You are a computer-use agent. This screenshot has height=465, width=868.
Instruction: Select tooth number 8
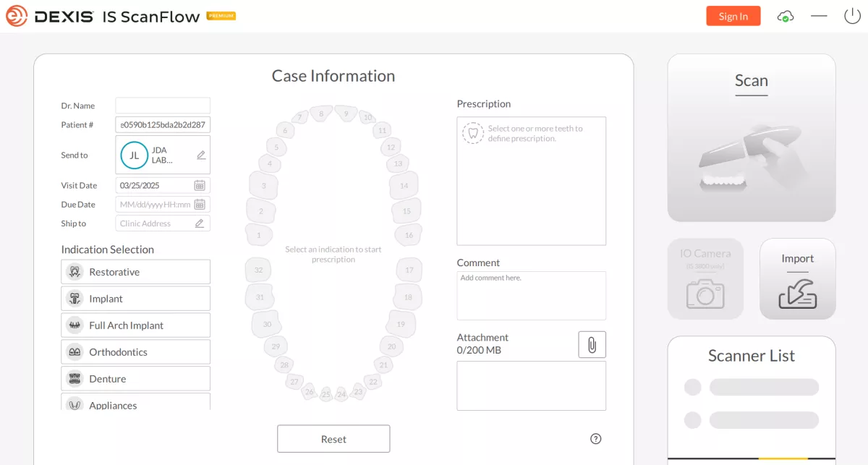tap(321, 114)
